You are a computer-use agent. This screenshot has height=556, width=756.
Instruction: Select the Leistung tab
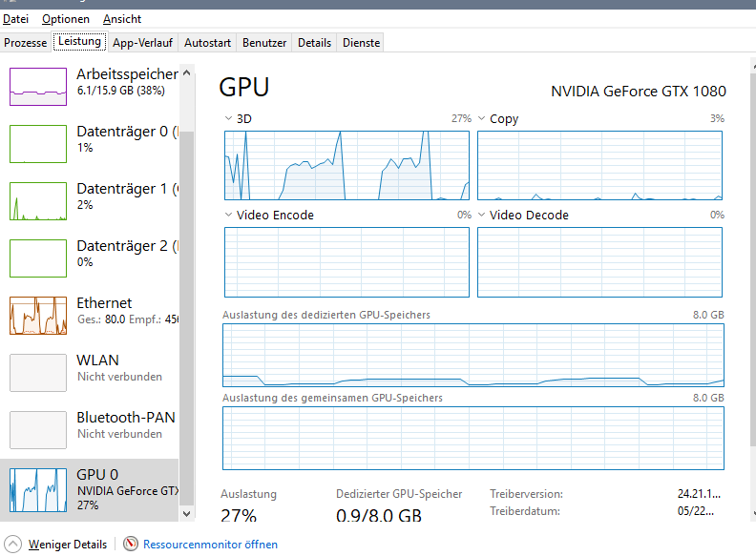tap(79, 41)
